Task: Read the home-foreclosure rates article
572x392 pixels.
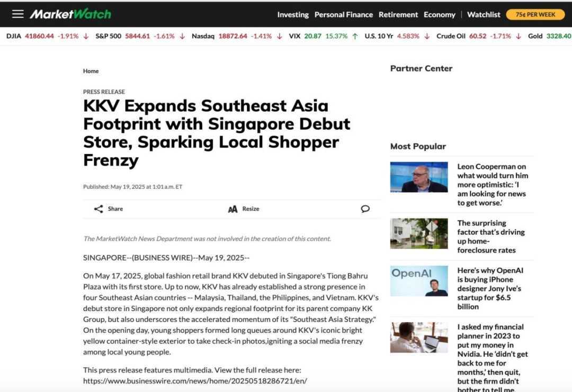Action: (x=490, y=236)
